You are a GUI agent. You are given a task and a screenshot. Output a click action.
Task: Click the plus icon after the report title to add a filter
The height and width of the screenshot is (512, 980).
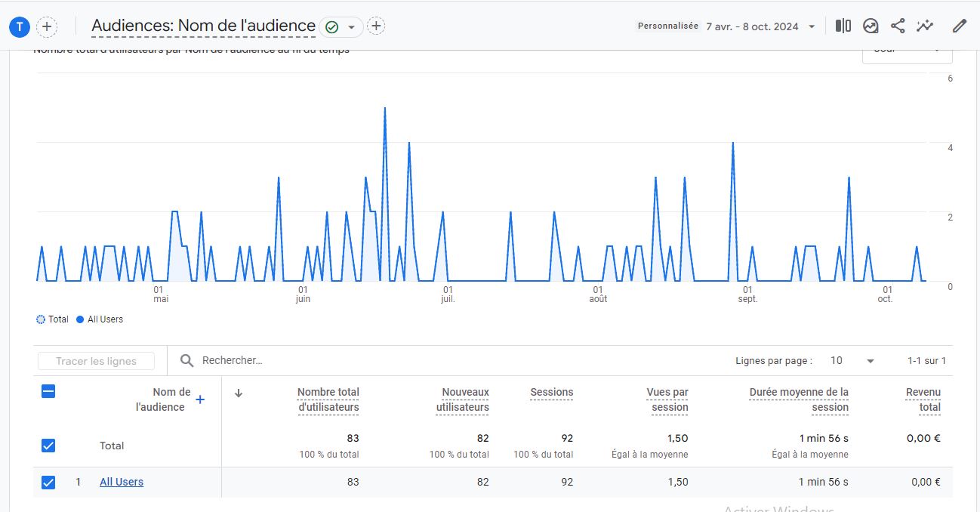[x=376, y=26]
